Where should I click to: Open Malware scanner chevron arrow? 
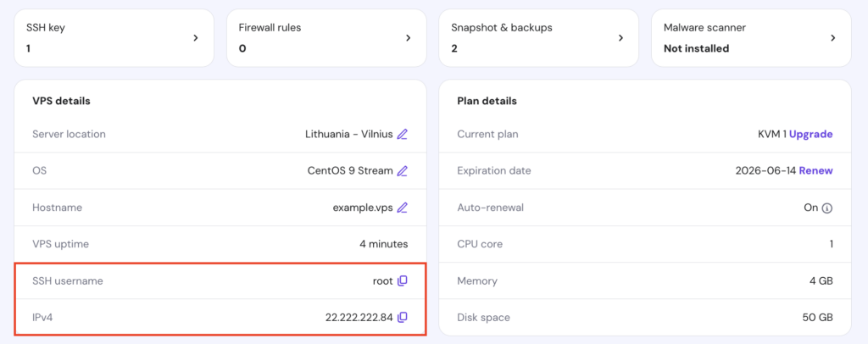[x=832, y=38]
